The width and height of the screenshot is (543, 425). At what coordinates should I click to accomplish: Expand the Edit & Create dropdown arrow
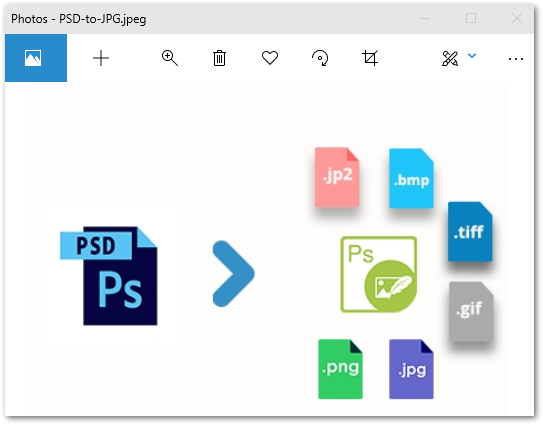[x=472, y=55]
